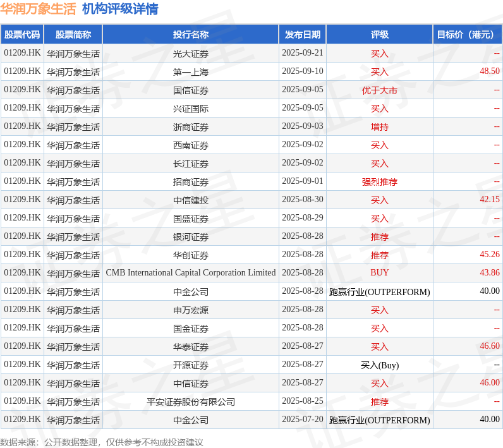This screenshot has width=503, height=448.
Task: Click the target price 46.60
Action: (x=490, y=346)
